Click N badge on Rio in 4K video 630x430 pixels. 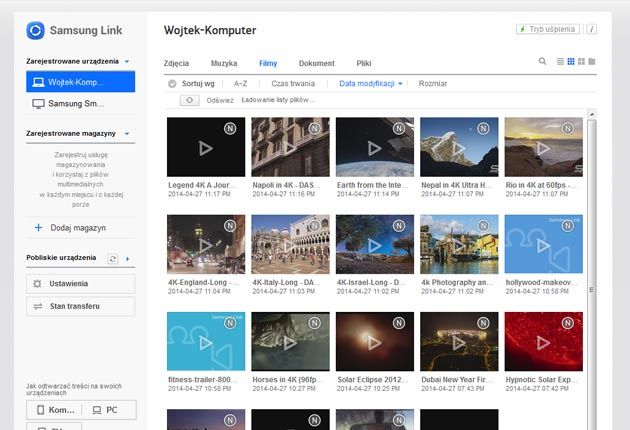click(567, 129)
